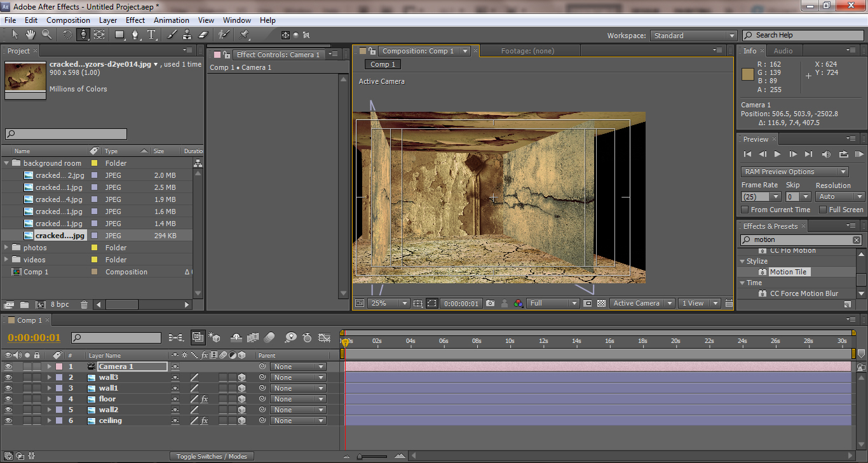
Task: Select the Zoom magnifier tool
Action: (x=46, y=35)
